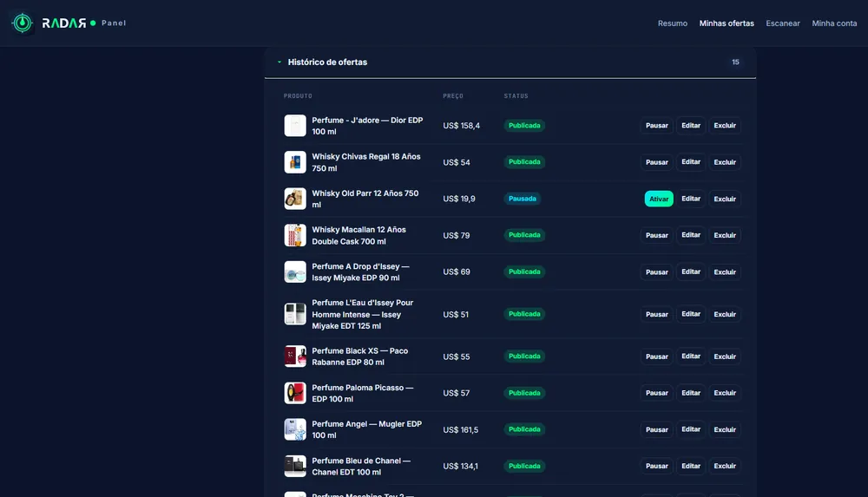Pause the A Drop d'Issey offer
Image resolution: width=868 pixels, height=497 pixels.
pyautogui.click(x=656, y=271)
